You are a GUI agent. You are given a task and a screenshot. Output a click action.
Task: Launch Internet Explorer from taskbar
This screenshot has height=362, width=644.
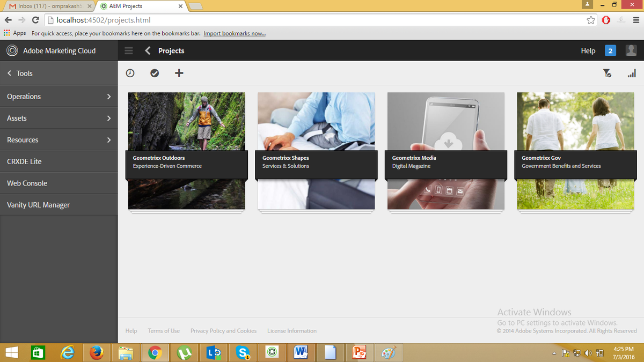click(x=67, y=352)
